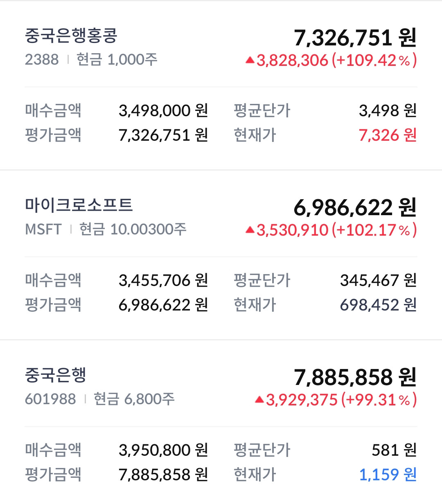Viewport: 442px width, 504px height.
Task: Open the 중국은행홍콩 stock holding
Action: (x=221, y=85)
